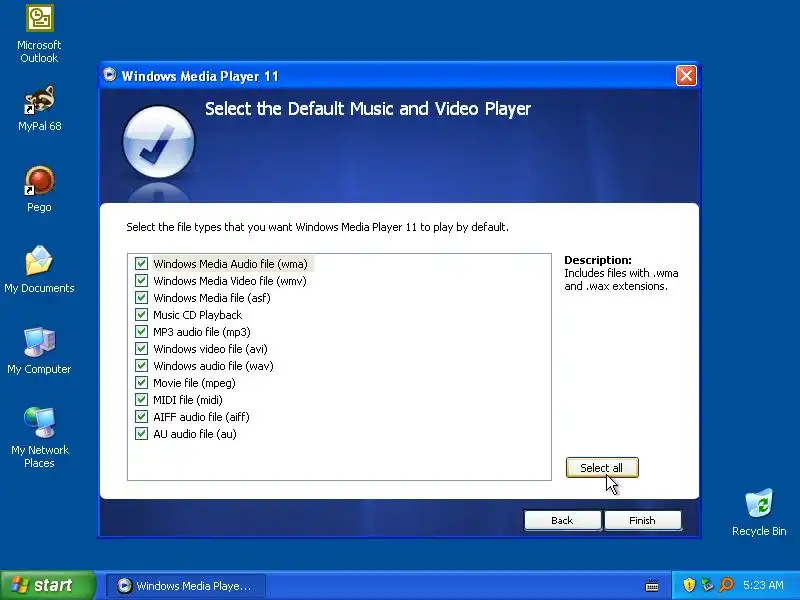Select the Music CD Playback row text

pos(197,315)
